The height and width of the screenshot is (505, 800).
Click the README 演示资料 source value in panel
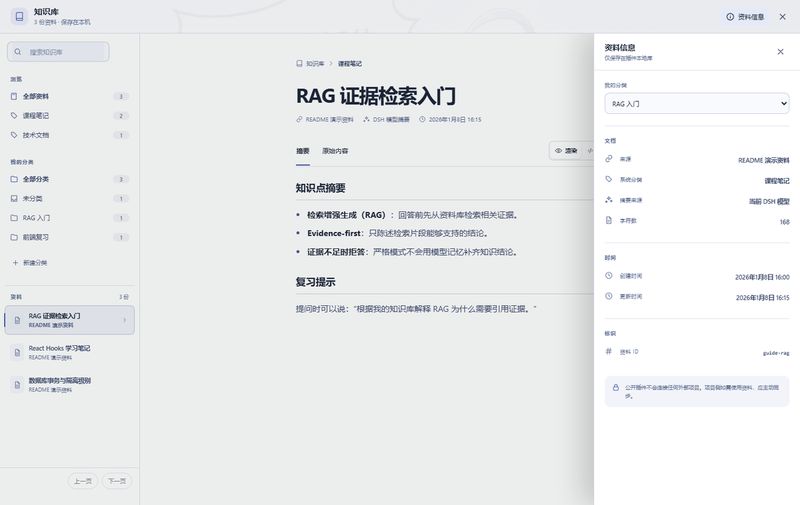pos(764,160)
